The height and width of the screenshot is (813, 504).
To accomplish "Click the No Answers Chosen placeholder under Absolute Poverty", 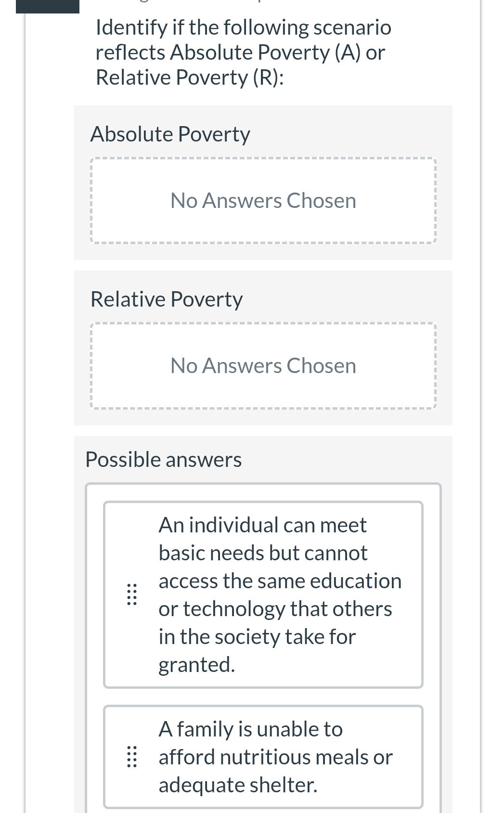I will (263, 200).
